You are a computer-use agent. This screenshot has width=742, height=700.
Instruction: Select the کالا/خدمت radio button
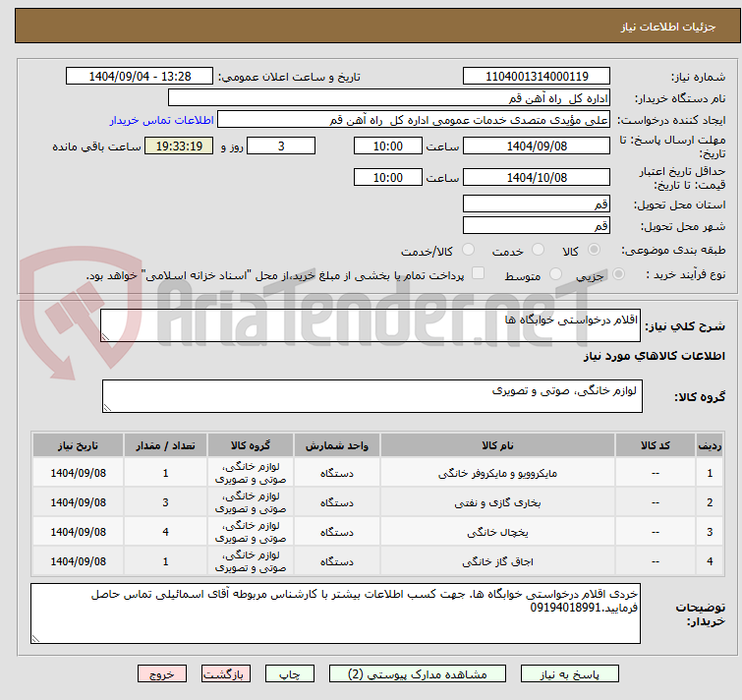tap(468, 250)
